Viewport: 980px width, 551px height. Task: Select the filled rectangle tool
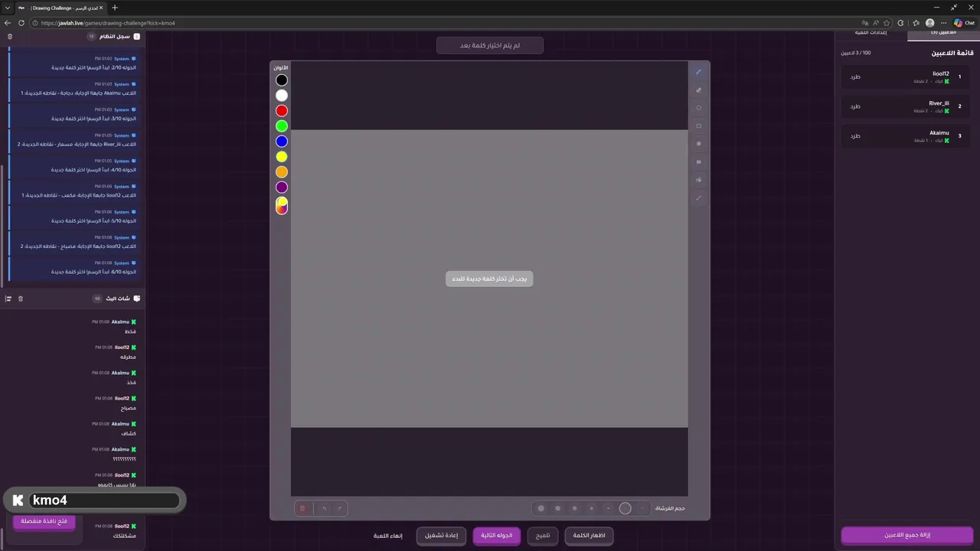698,162
